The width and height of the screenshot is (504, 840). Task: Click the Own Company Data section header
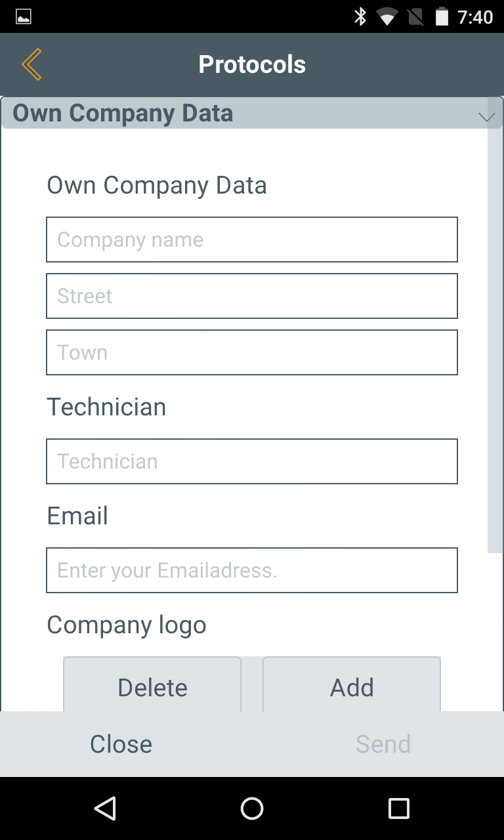click(x=123, y=114)
